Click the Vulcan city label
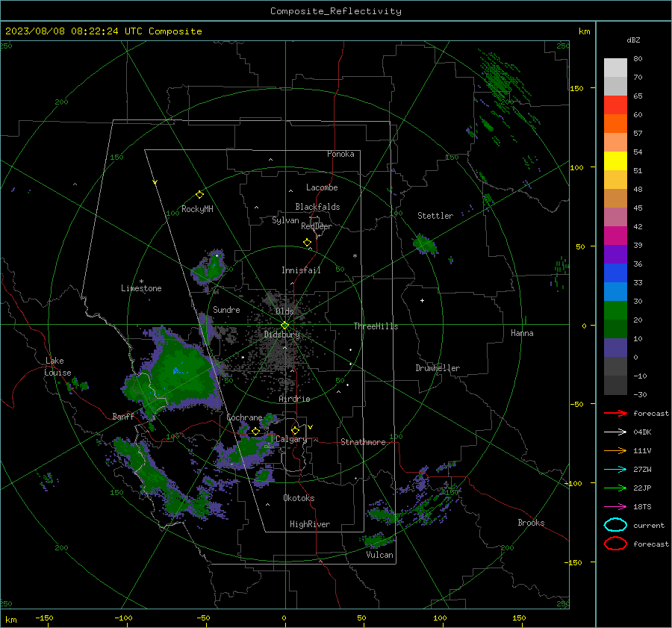The image size is (672, 628). [379, 555]
